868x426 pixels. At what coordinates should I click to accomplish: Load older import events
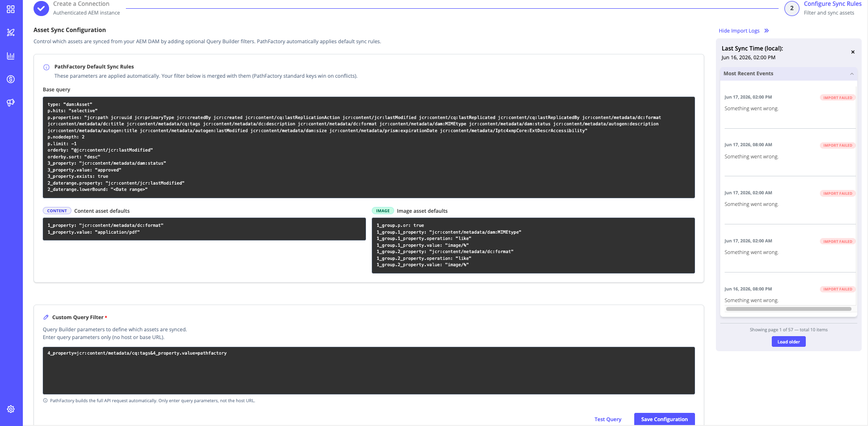click(x=789, y=342)
